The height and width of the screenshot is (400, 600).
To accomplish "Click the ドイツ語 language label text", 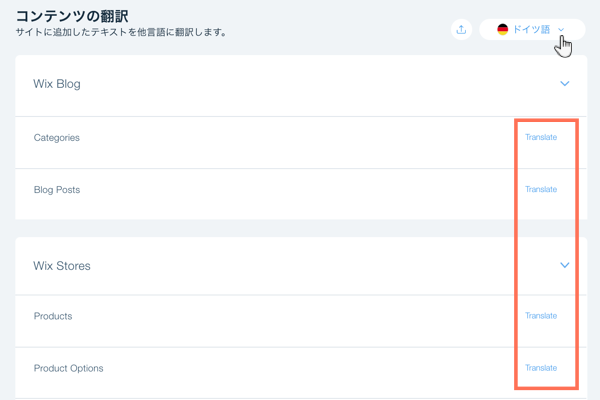I will tap(531, 30).
